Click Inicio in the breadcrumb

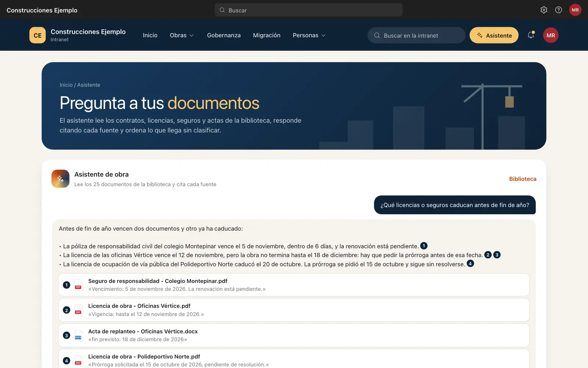point(66,85)
